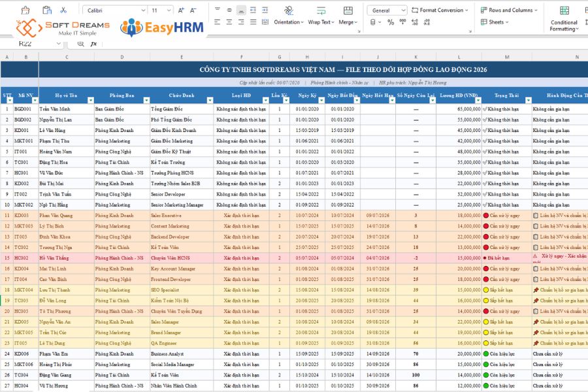Image resolution: width=588 pixels, height=392 pixels.
Task: Select cell 'Senior Marketing Manager'
Action: pyautogui.click(x=182, y=204)
